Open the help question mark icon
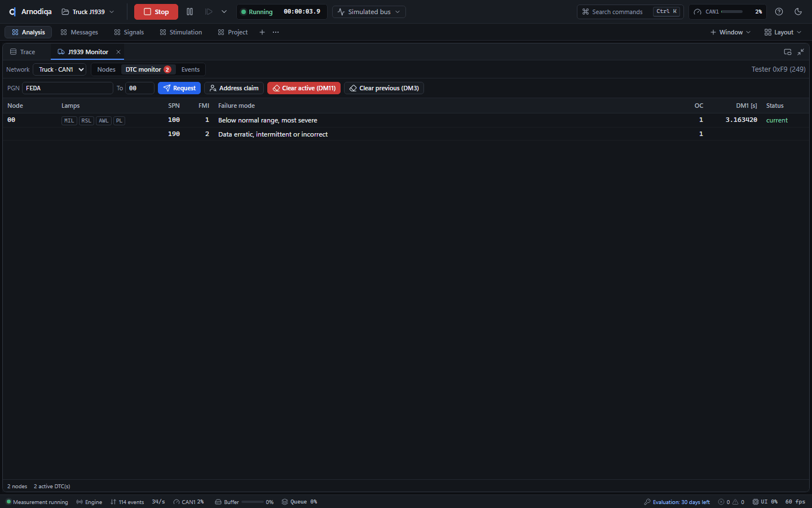This screenshot has width=812, height=508. [779, 12]
